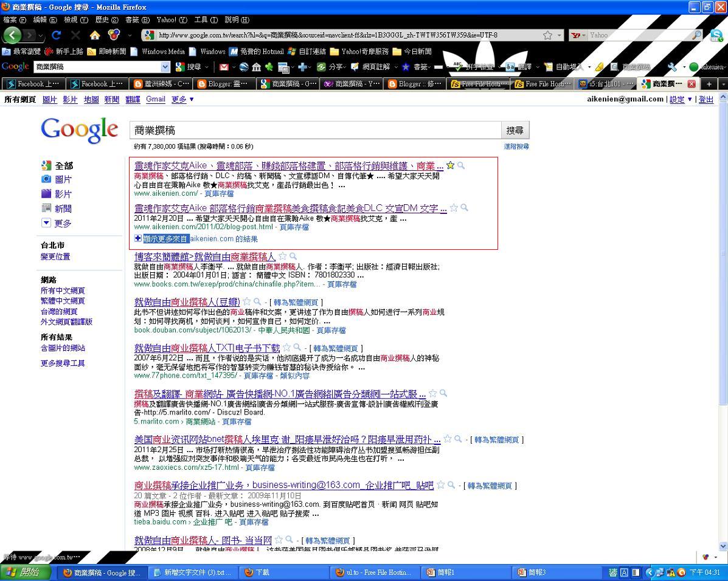Open the 分享 share icon in toolbar
This screenshot has width=728, height=581.
coord(321,67)
